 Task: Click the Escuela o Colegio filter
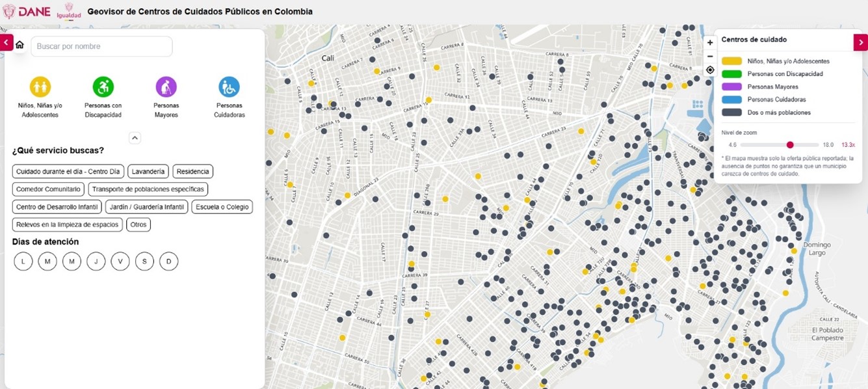(x=222, y=207)
